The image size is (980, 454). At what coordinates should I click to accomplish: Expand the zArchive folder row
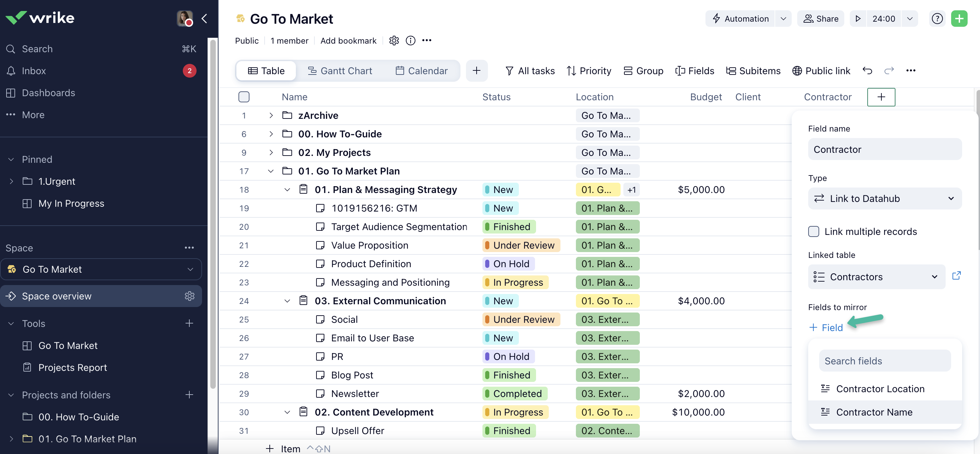coord(271,116)
